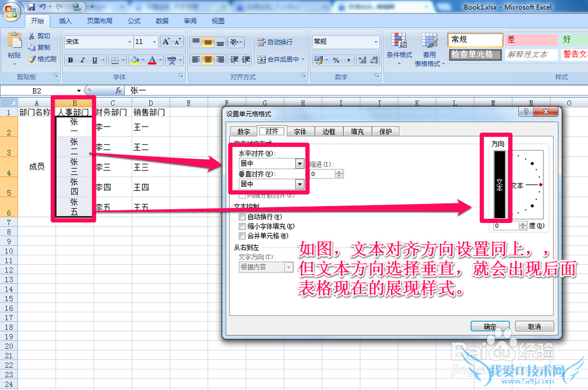Screen dimensions: 588x390
Task: Open Formulas (公式) ribbon tab
Action: (x=134, y=21)
